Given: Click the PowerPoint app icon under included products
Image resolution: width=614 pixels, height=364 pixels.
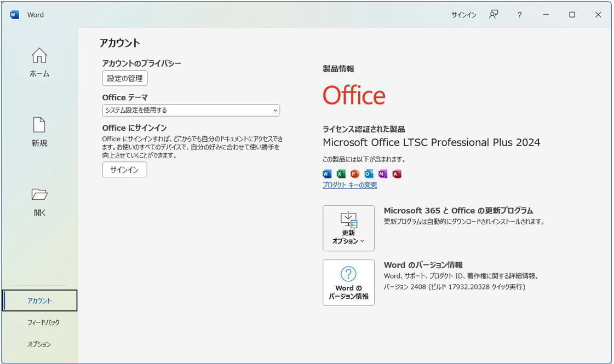Looking at the screenshot, I should coord(355,174).
